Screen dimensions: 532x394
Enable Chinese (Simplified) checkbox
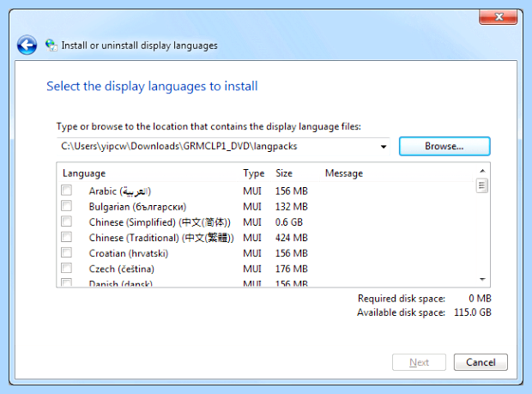tap(67, 221)
